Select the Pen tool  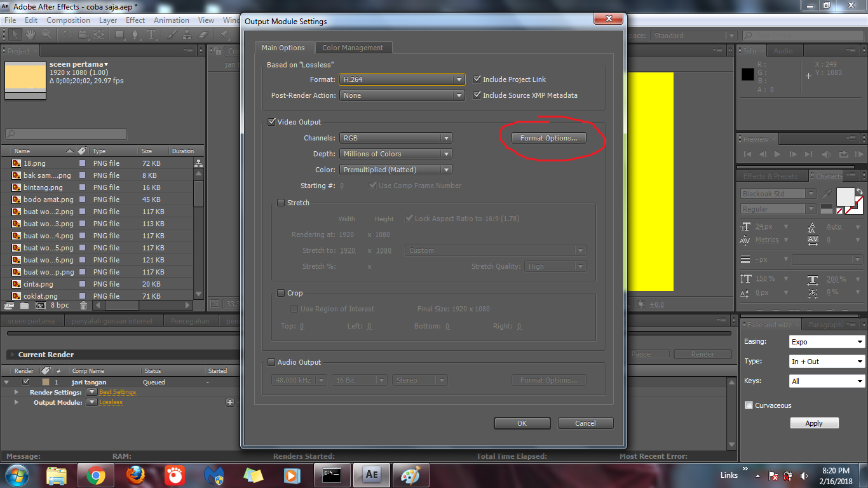[x=135, y=35]
